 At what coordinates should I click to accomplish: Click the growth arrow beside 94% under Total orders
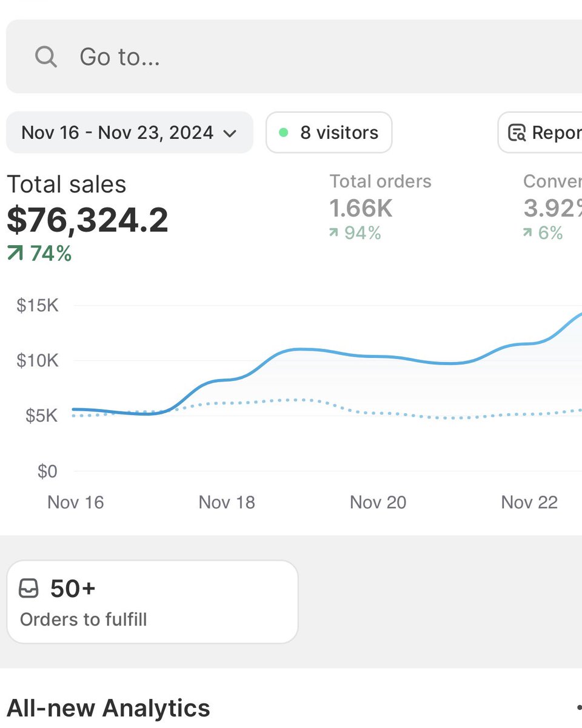333,232
